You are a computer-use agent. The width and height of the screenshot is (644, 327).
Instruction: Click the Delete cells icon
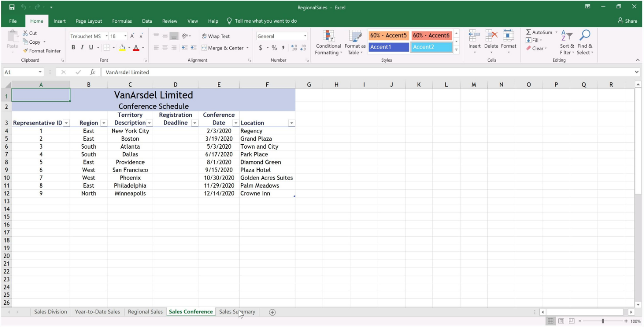(x=491, y=36)
